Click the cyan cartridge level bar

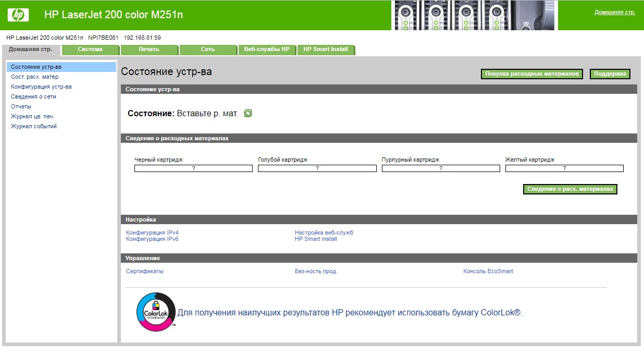click(x=317, y=168)
